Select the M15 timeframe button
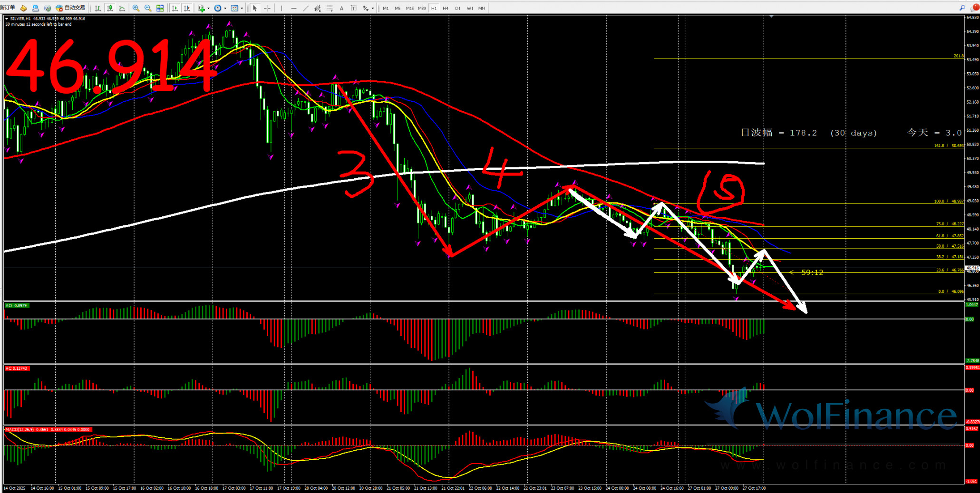 pyautogui.click(x=409, y=8)
